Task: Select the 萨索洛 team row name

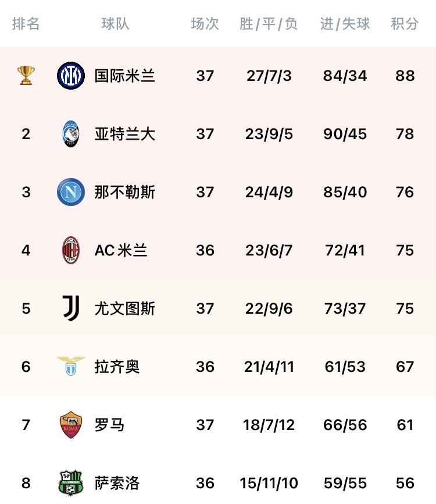Action: [117, 483]
